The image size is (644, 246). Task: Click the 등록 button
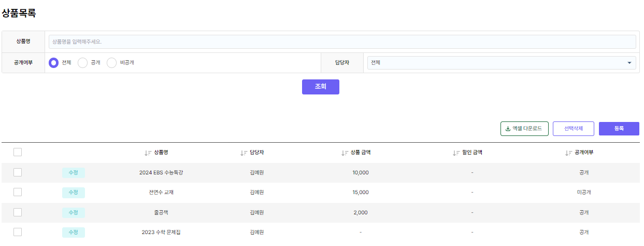(x=619, y=129)
